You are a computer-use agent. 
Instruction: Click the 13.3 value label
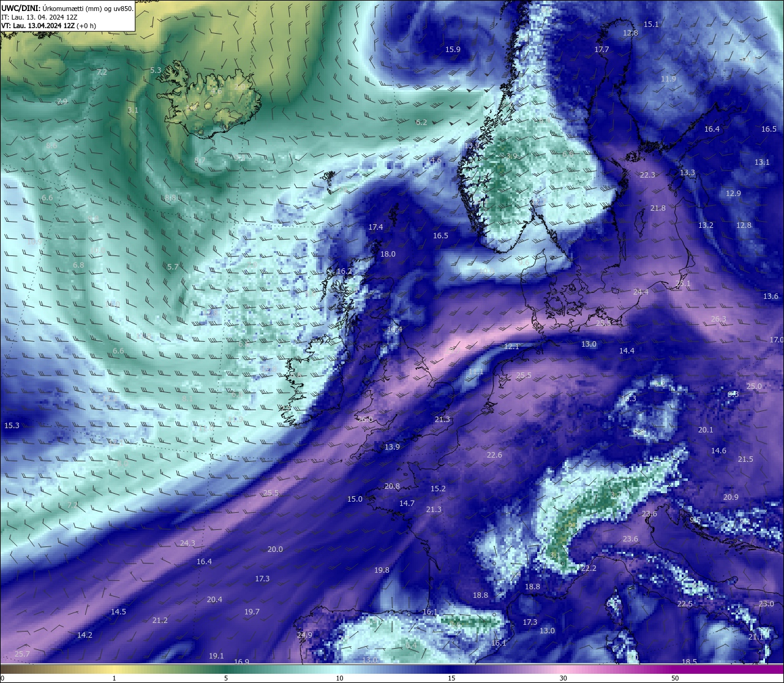point(687,173)
